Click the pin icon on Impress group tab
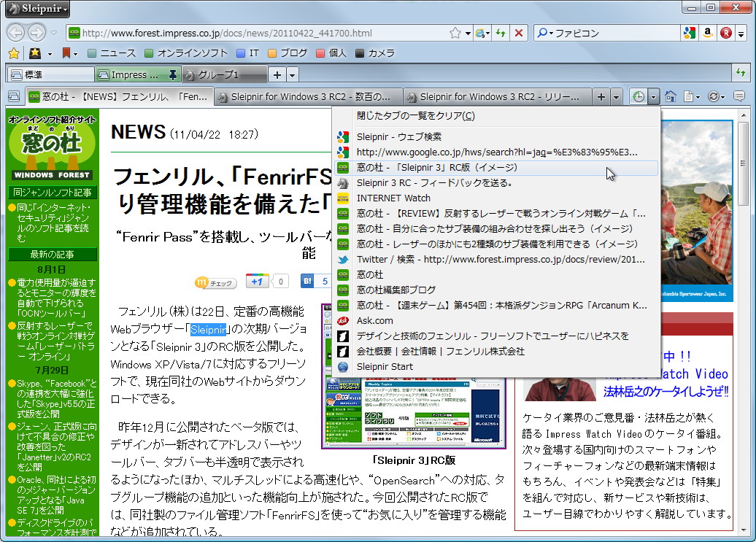The image size is (756, 542). tap(173, 74)
